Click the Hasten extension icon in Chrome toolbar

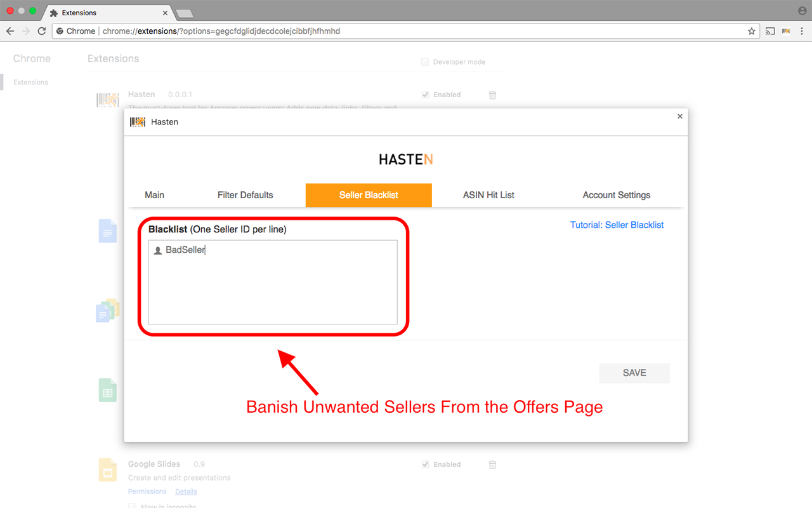tap(786, 31)
